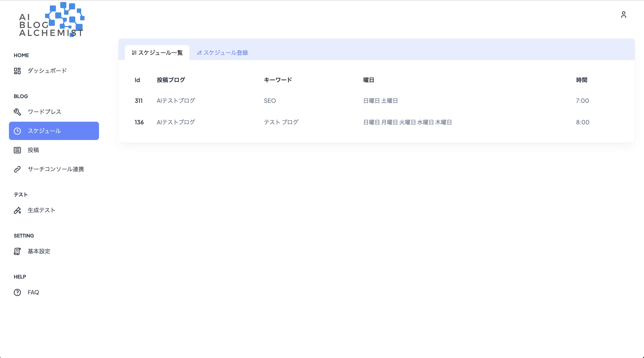This screenshot has height=358, width=644.
Task: Click the 曜日 column header
Action: tap(368, 80)
